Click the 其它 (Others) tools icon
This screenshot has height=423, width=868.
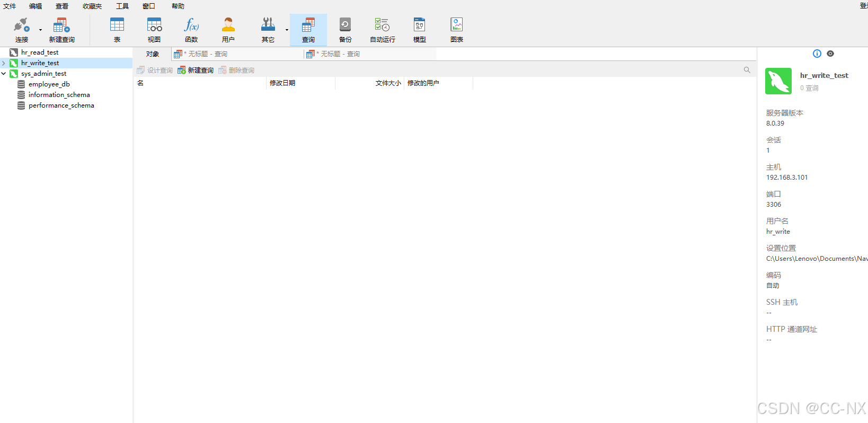point(268,25)
